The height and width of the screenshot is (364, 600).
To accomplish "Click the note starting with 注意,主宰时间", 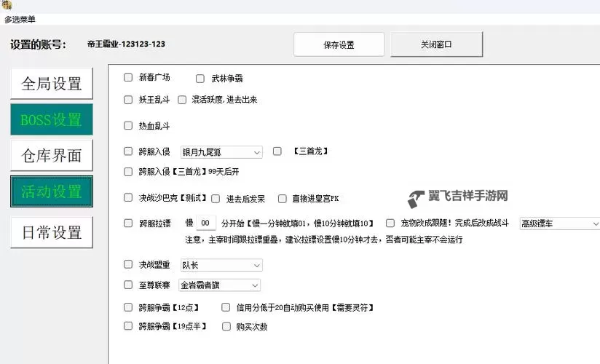I will click(324, 240).
